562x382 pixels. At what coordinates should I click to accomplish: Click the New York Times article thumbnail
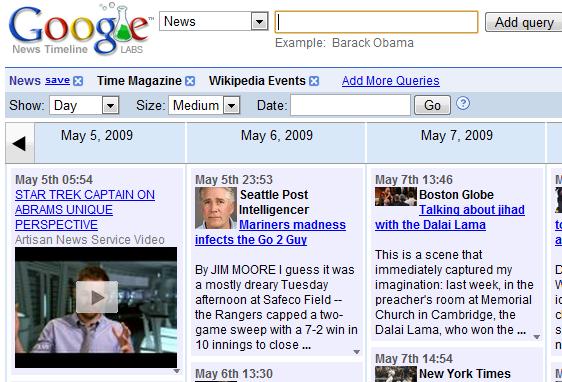[396, 374]
